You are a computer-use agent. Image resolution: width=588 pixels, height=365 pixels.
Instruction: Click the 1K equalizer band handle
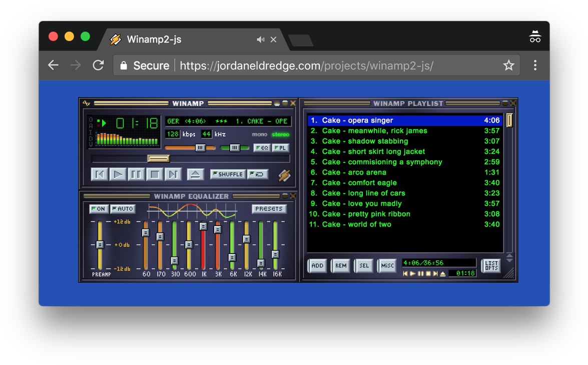203,226
